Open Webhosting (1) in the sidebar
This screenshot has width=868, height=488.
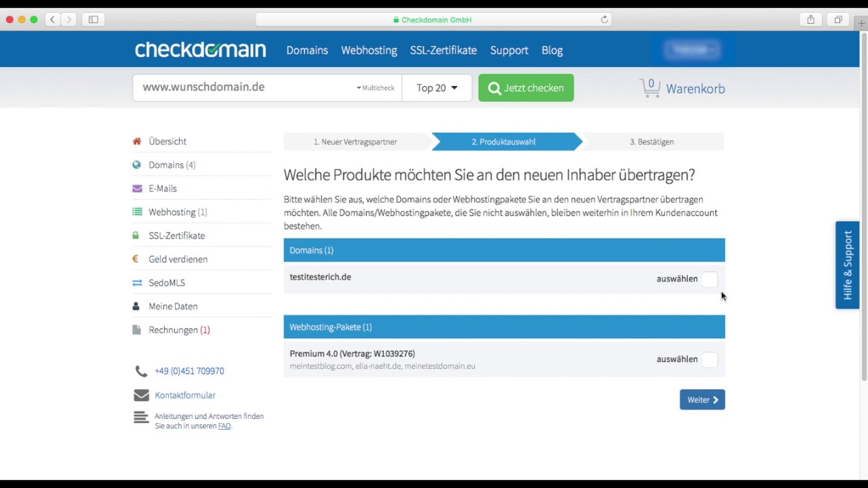click(x=178, y=212)
